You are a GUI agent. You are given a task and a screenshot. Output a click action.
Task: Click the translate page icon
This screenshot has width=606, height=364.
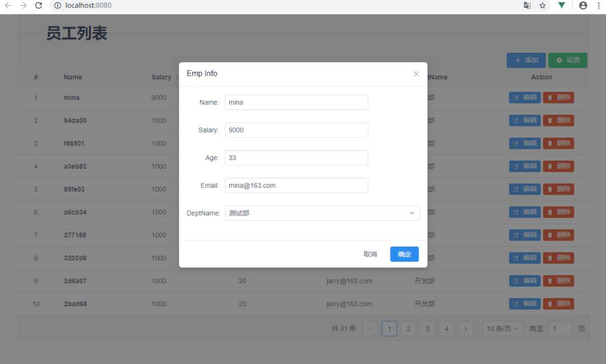[527, 6]
